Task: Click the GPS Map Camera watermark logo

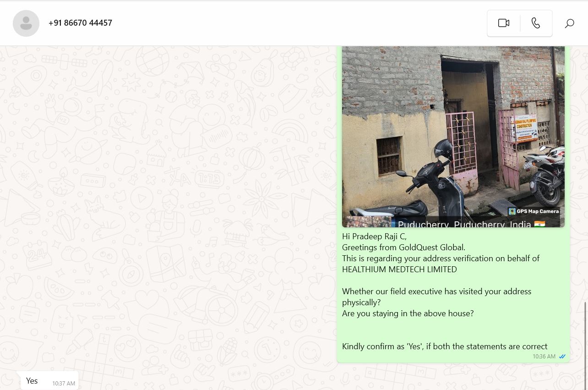Action: 512,211
